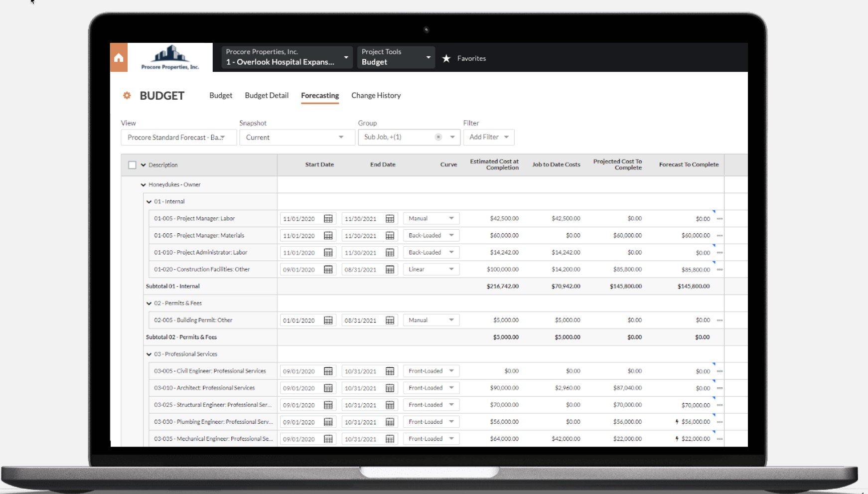Viewport: 868px width, 494px height.
Task: Edit start date 11/01/2020 for Project Manager: Labor
Action: (299, 219)
